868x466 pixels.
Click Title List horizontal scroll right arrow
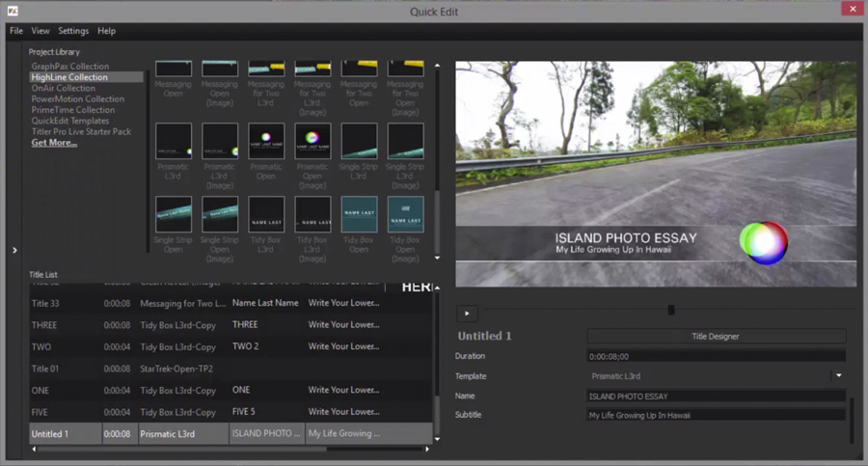427,449
